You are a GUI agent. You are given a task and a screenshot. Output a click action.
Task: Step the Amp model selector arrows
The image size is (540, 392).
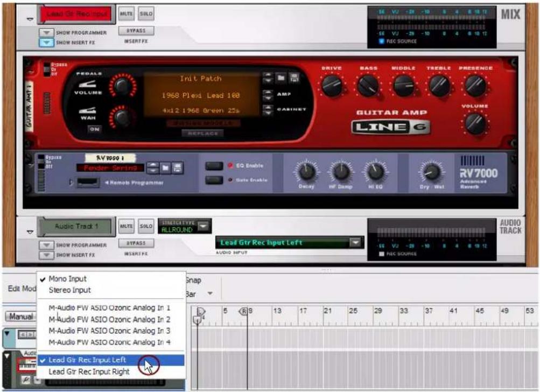267,95
